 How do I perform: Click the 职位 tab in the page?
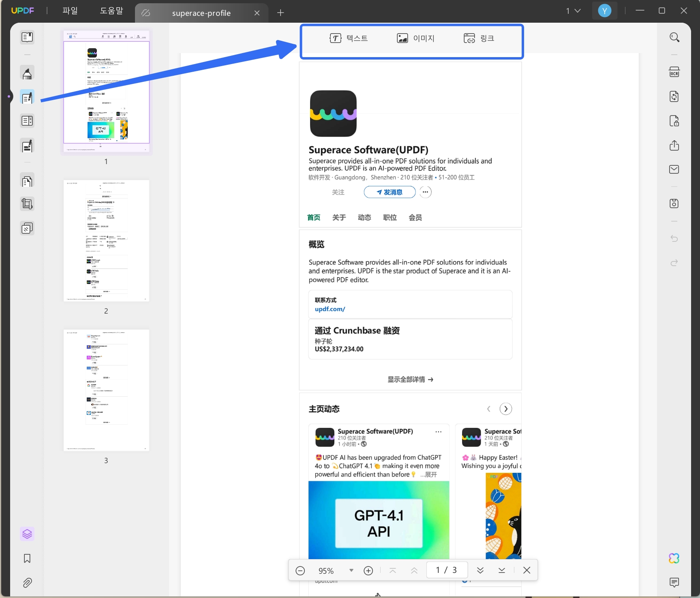390,218
